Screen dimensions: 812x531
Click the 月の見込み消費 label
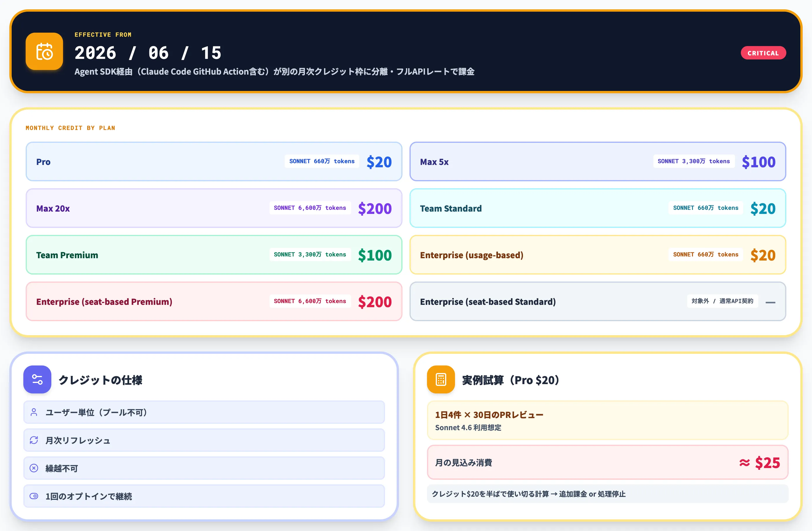pos(463,463)
